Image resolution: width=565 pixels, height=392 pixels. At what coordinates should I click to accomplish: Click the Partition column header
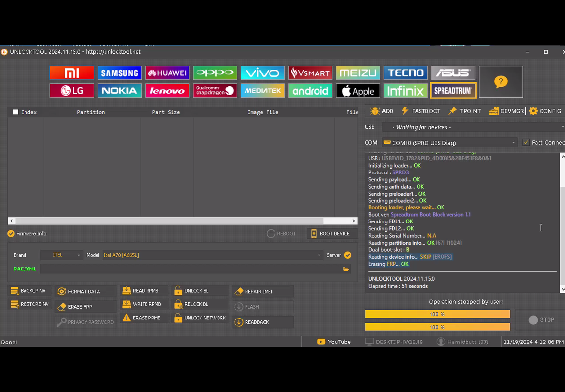tap(91, 112)
